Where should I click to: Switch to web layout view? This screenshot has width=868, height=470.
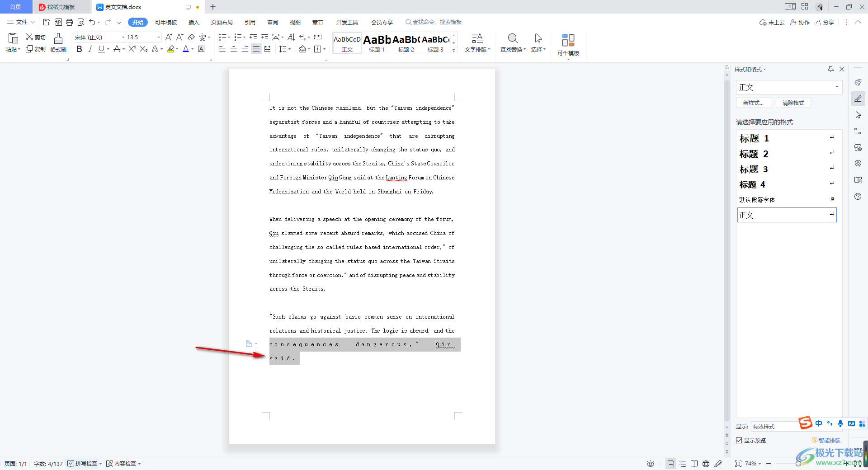coord(706,464)
